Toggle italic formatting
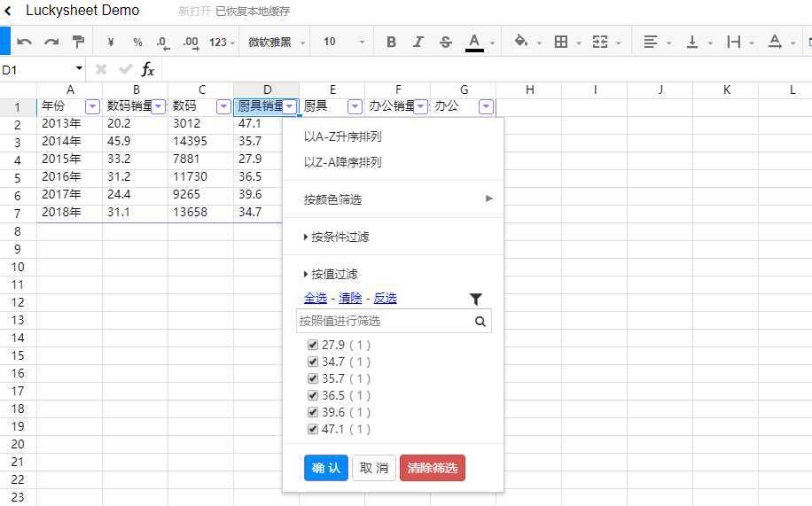812x506 pixels. pos(418,42)
